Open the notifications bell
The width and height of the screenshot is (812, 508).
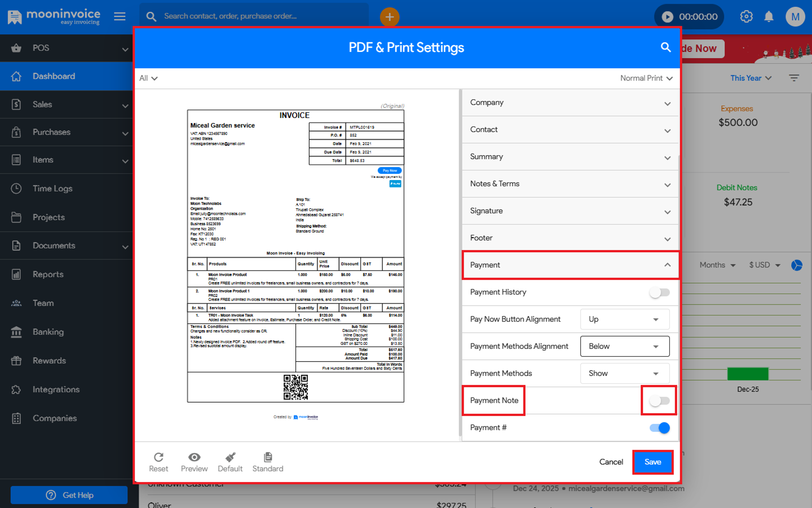coord(769,16)
